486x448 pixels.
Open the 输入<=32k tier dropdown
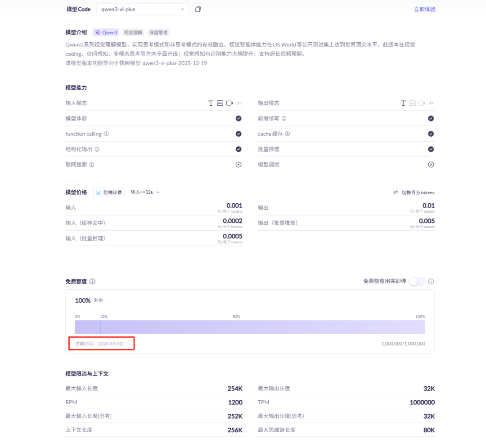tap(145, 193)
